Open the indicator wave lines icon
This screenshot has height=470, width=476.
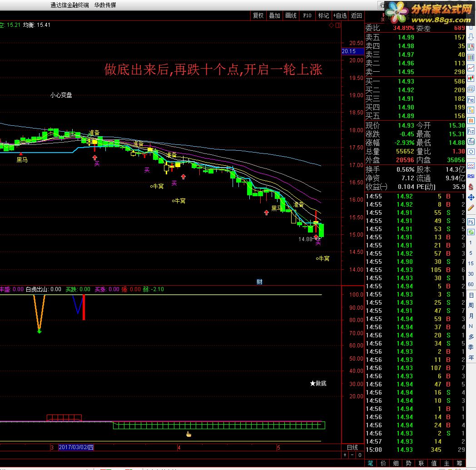click(471, 166)
